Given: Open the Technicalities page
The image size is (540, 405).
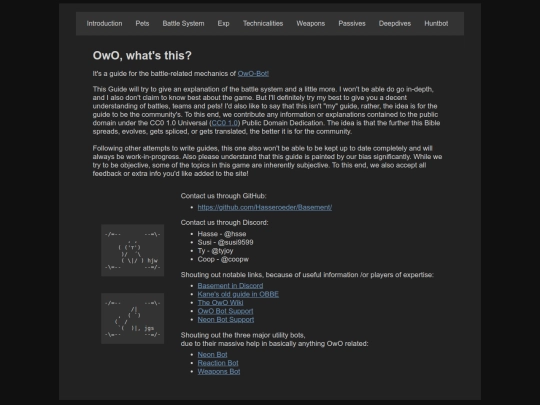Looking at the screenshot, I should [x=263, y=23].
